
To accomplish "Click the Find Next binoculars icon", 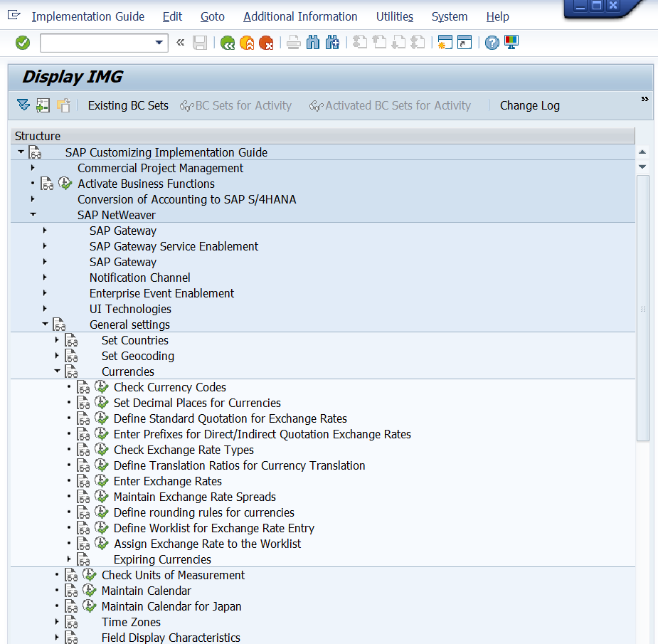I will point(332,43).
